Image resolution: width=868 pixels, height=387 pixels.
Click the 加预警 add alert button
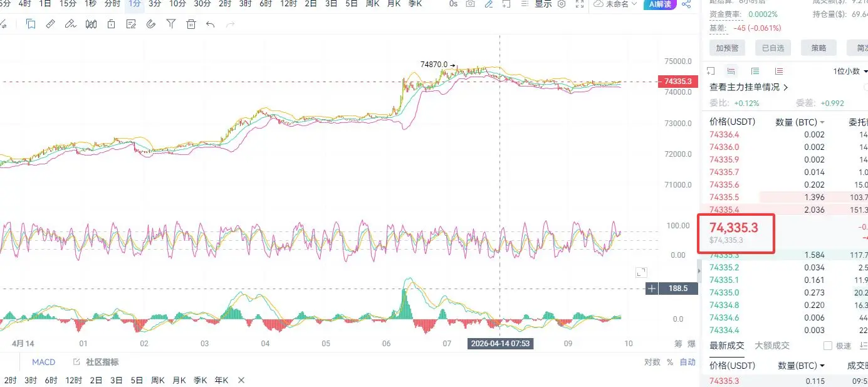coord(727,48)
